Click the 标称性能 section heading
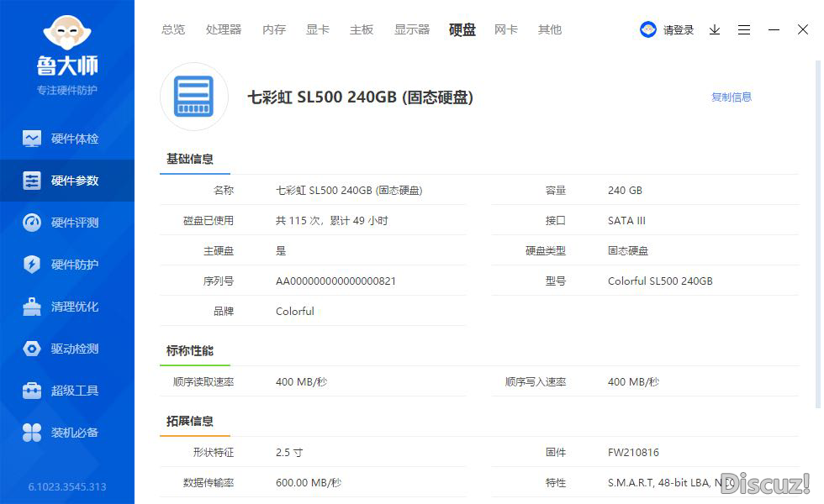The height and width of the screenshot is (504, 824). 190,350
